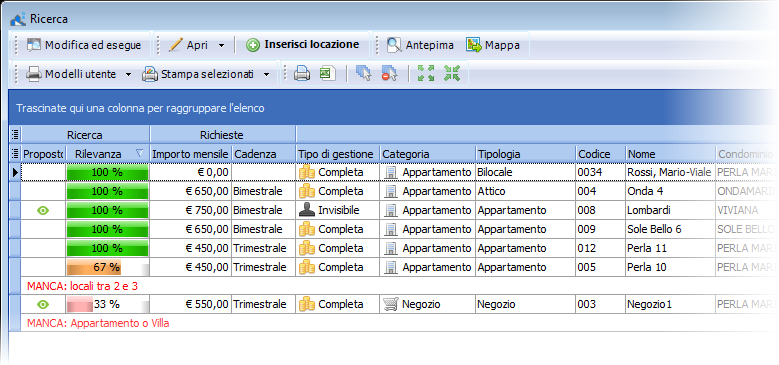The image size is (779, 365).
Task: Click the Invisibile person icon in Lombardi row
Action: [307, 210]
